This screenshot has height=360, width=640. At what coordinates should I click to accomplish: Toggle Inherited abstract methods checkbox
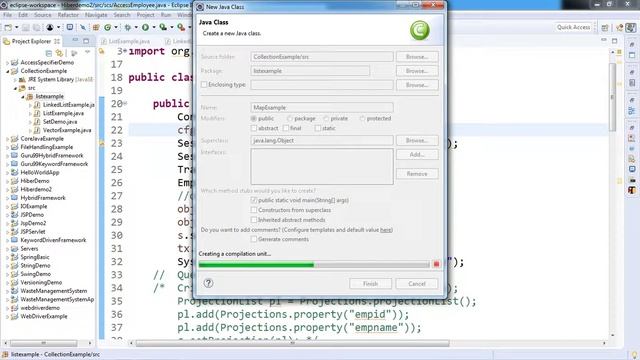click(x=254, y=220)
